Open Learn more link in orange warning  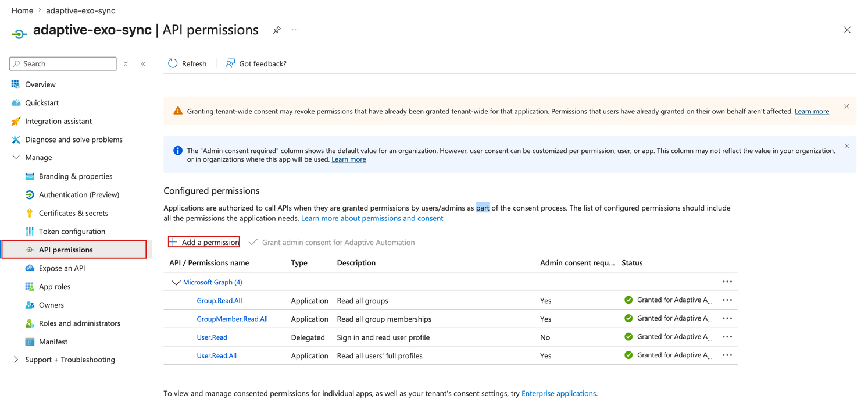(x=812, y=111)
